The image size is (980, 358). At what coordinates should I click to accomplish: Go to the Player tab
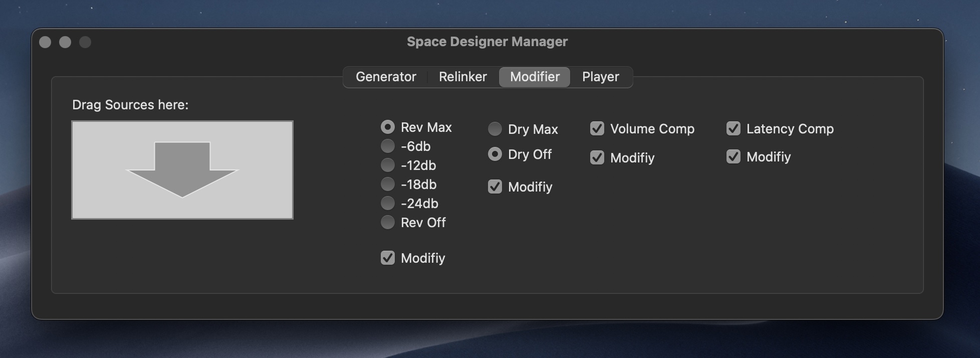[x=601, y=77]
